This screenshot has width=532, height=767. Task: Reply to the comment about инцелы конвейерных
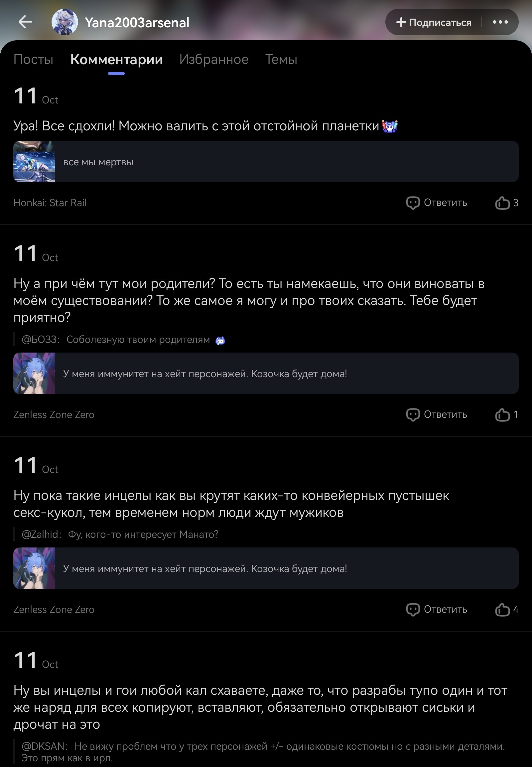436,610
